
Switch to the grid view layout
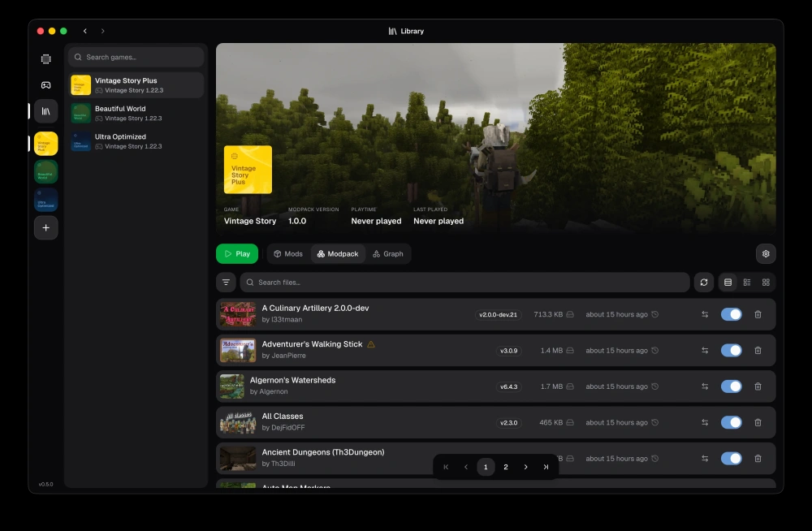pos(766,283)
